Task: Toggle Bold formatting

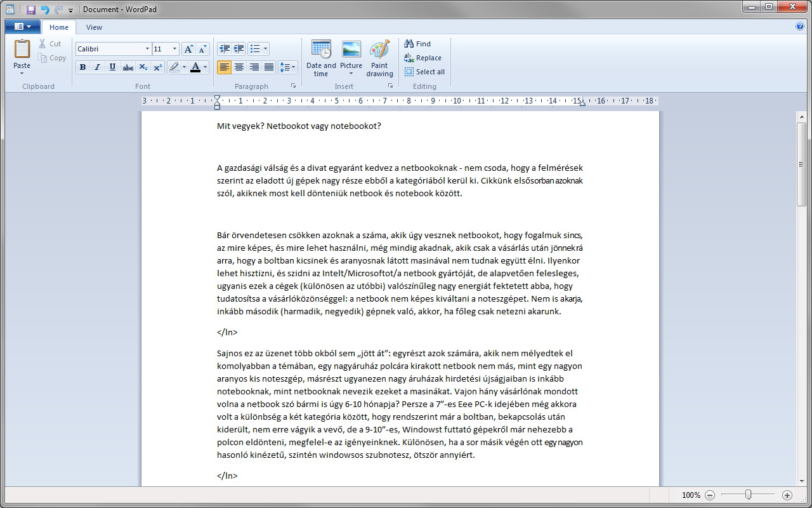Action: 82,67
